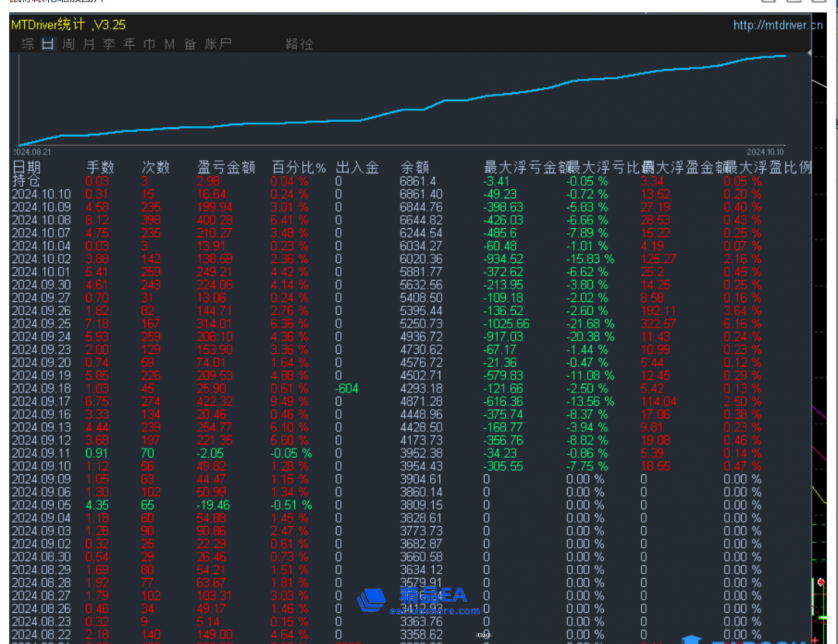Switch to the 月 monthly tab
Screen dimensions: 838x644
point(88,44)
